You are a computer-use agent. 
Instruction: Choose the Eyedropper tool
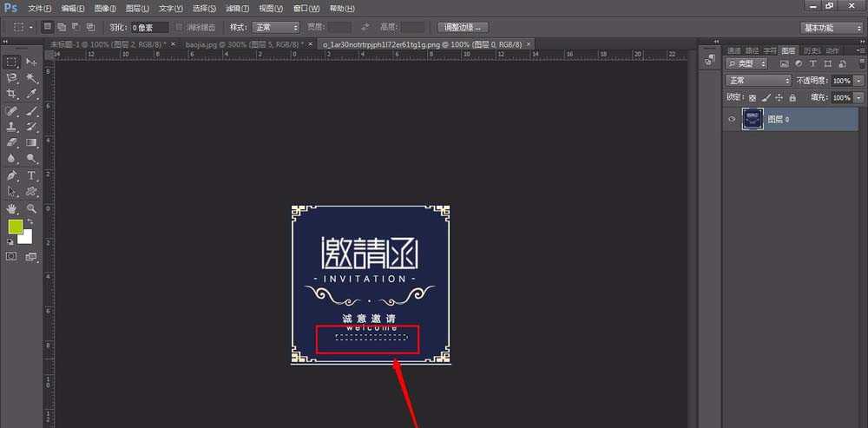click(32, 94)
